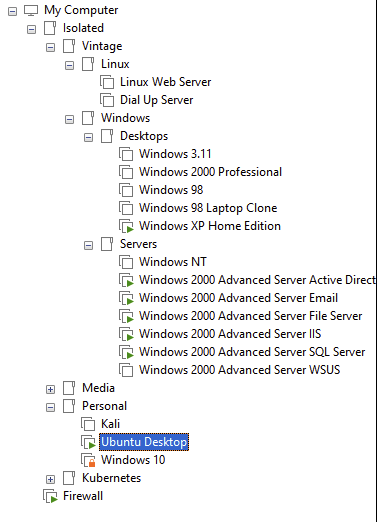377x522 pixels.
Task: Collapse the Windows folder
Action: pos(69,120)
